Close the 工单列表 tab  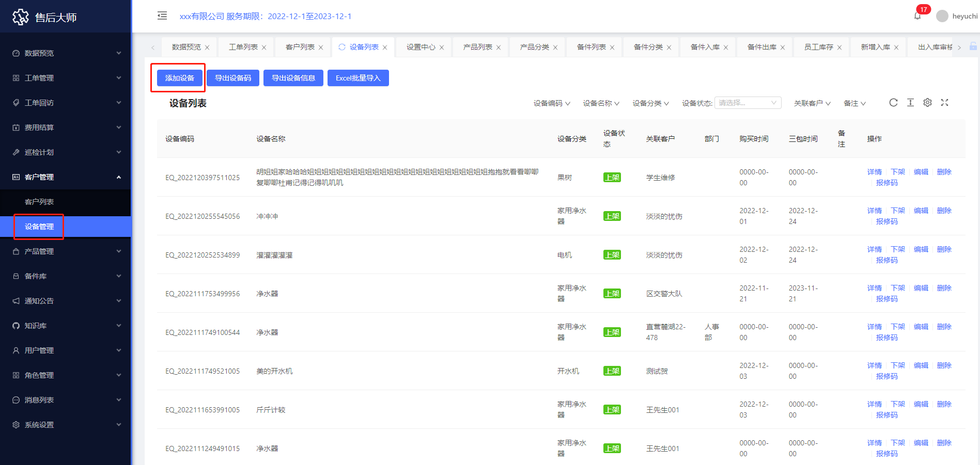[264, 47]
